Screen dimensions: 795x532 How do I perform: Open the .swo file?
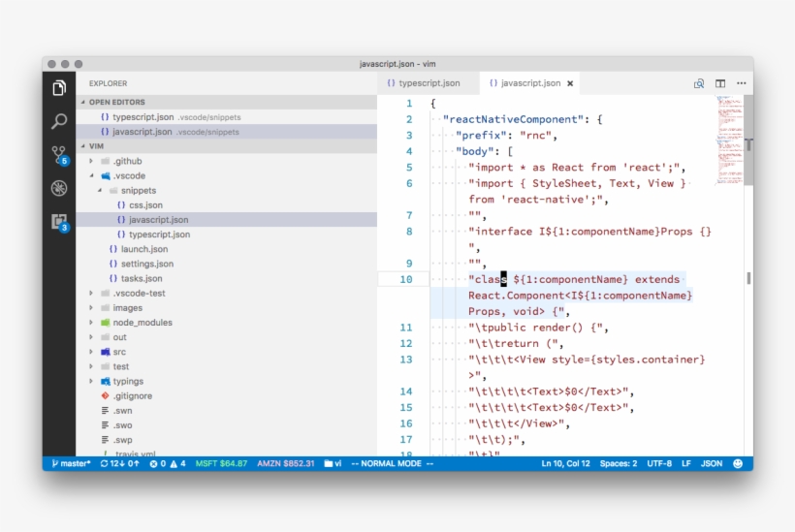pyautogui.click(x=226, y=425)
